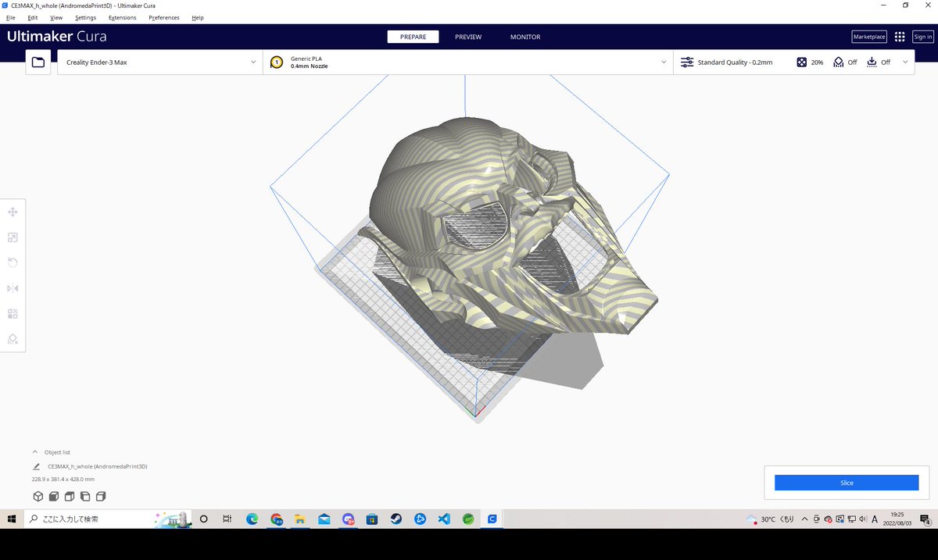Screen dimensions: 938x560
Task: Click the pencil rename icon for CE3MAX_h_whole
Action: tap(36, 466)
